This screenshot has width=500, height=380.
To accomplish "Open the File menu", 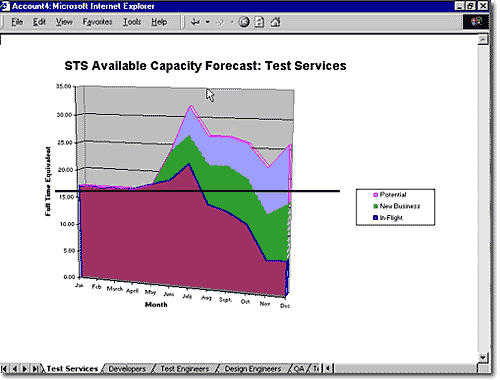I will (x=17, y=22).
